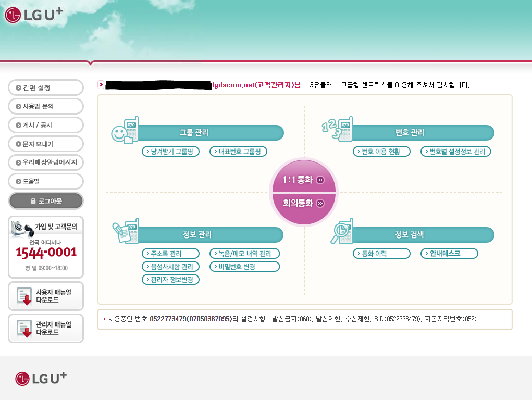The image size is (532, 401).
Task: Click the lgdacom.net(고객관리자)님 account text
Action: pos(256,85)
